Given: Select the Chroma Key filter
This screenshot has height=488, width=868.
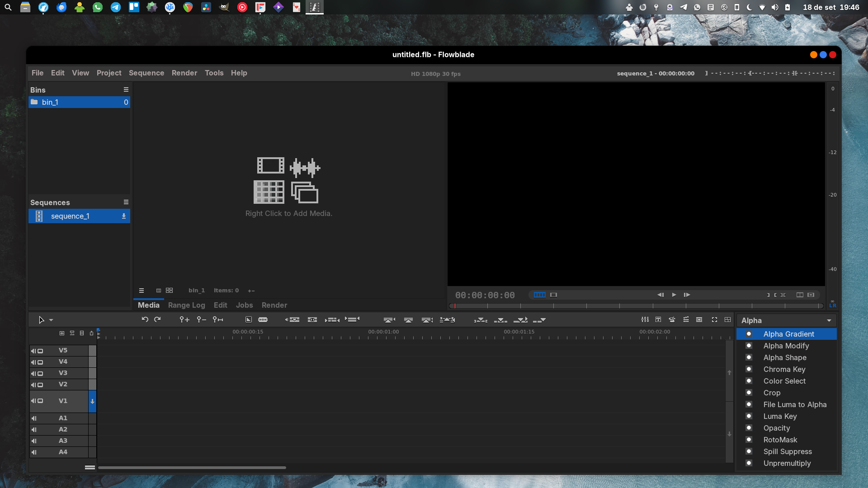Looking at the screenshot, I should 784,369.
